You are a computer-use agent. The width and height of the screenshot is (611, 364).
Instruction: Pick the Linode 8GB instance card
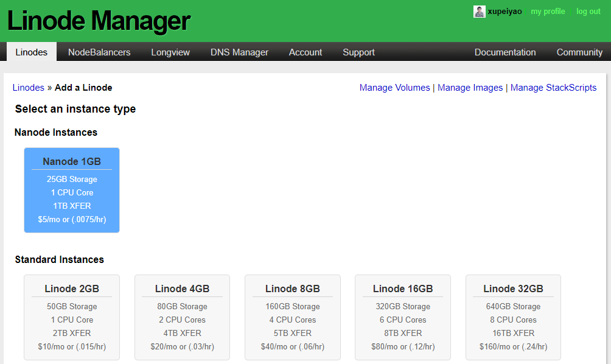(293, 317)
